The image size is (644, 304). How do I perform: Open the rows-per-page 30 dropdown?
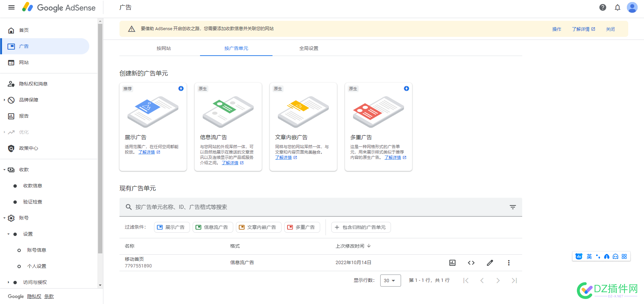(x=390, y=281)
